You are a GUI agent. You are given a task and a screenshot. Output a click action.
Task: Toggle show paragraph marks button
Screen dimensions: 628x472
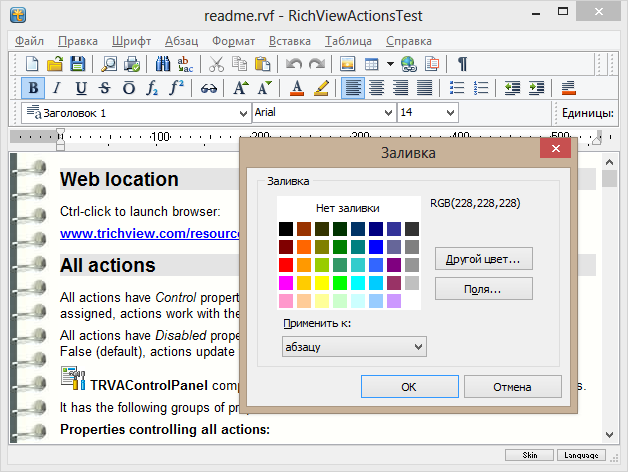pyautogui.click(x=462, y=64)
